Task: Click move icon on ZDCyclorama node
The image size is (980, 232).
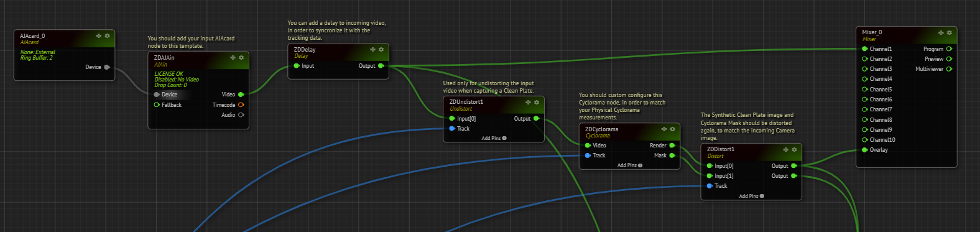Action: coord(663,129)
